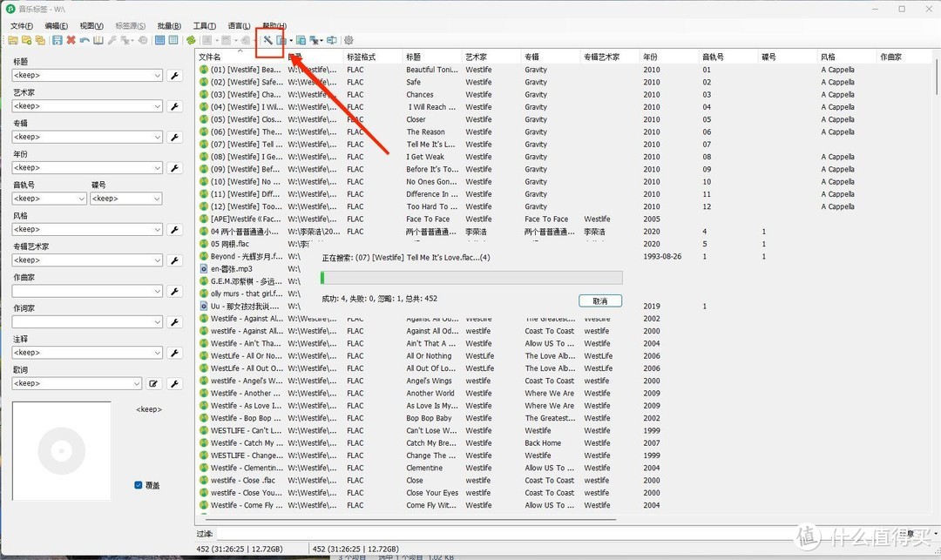This screenshot has width=941, height=560.
Task: Open the 批量(B) menu
Action: (x=169, y=26)
